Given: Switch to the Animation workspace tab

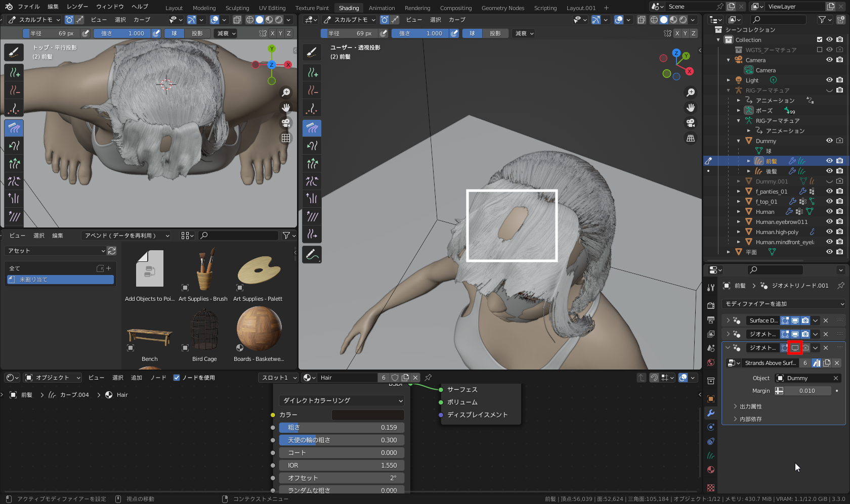Looking at the screenshot, I should click(x=381, y=8).
